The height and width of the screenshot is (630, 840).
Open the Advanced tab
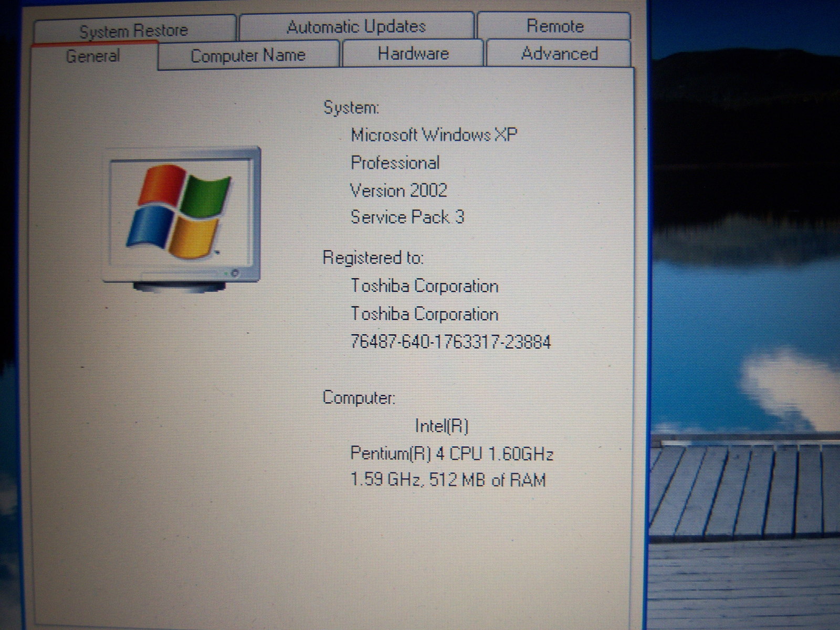(x=559, y=54)
